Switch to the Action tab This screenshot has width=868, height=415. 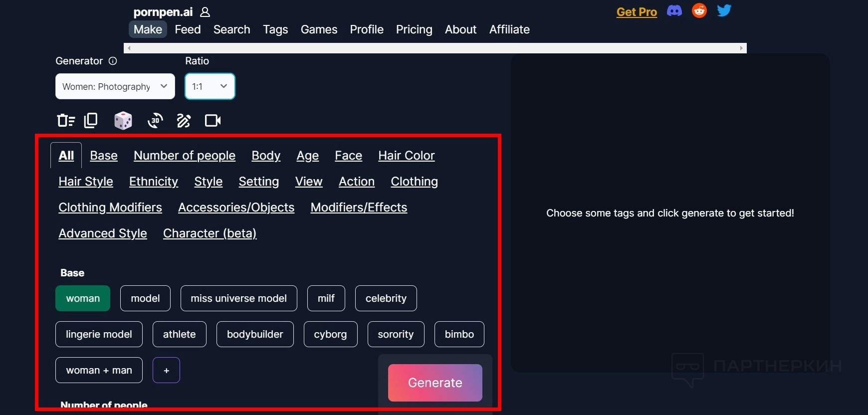(x=357, y=182)
